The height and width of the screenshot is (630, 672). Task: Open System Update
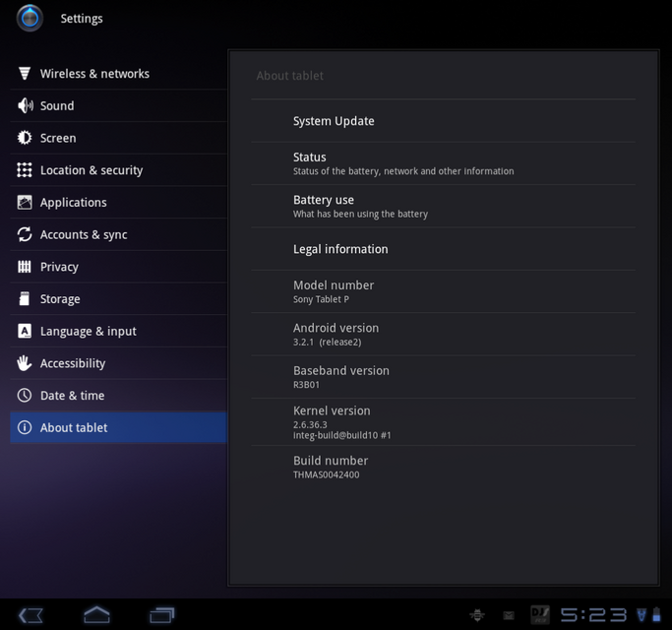click(443, 121)
